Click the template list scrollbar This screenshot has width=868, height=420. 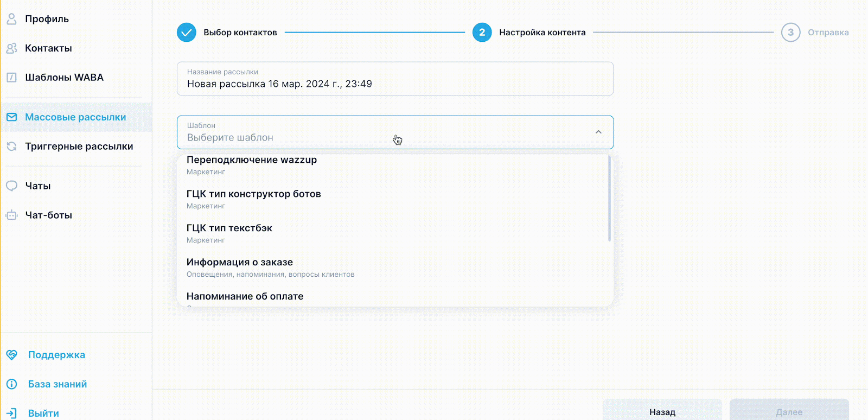[609, 199]
